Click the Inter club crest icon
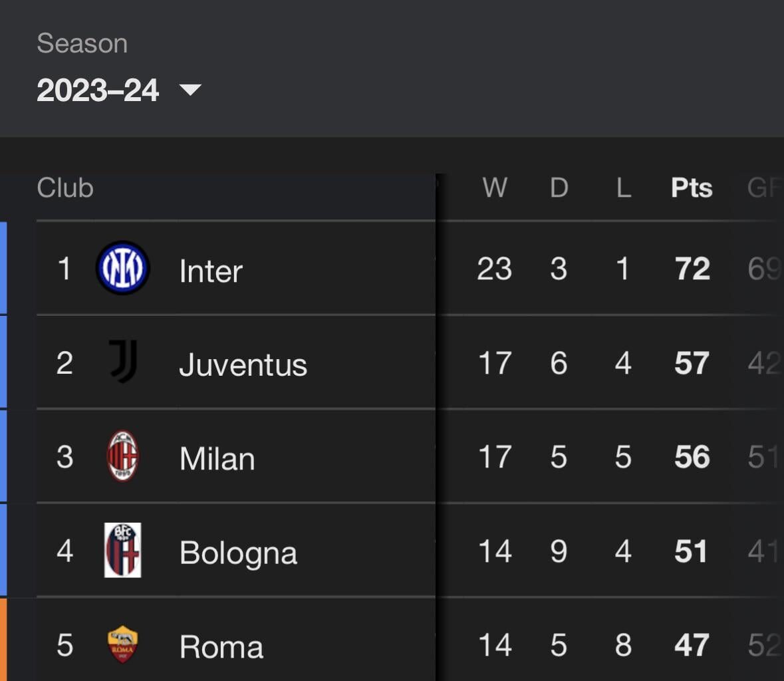The image size is (784, 681). pos(122,268)
